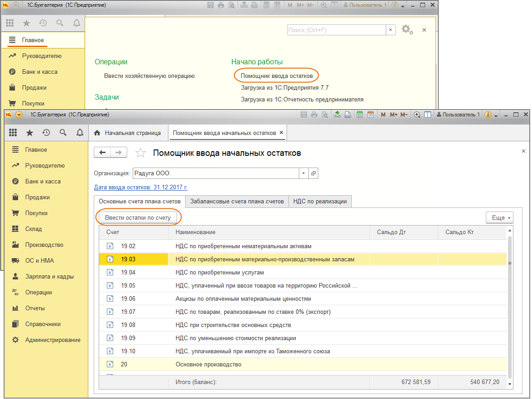Click the Home icon of Начальная страница
This screenshot has height=399, width=532.
click(97, 133)
